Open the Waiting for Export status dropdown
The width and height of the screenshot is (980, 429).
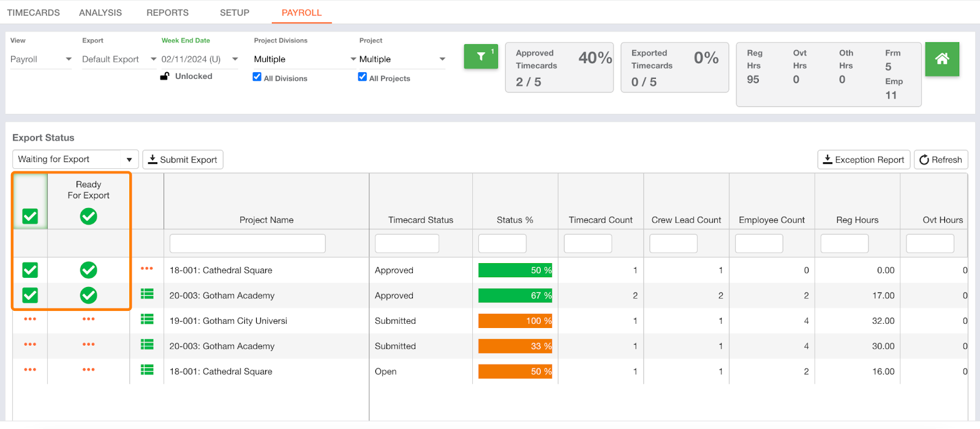[x=75, y=159]
